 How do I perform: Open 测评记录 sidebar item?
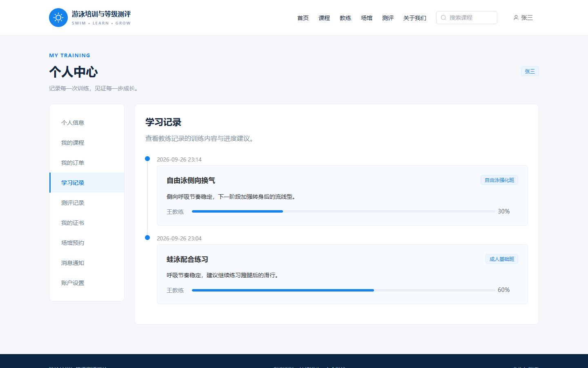87,203
